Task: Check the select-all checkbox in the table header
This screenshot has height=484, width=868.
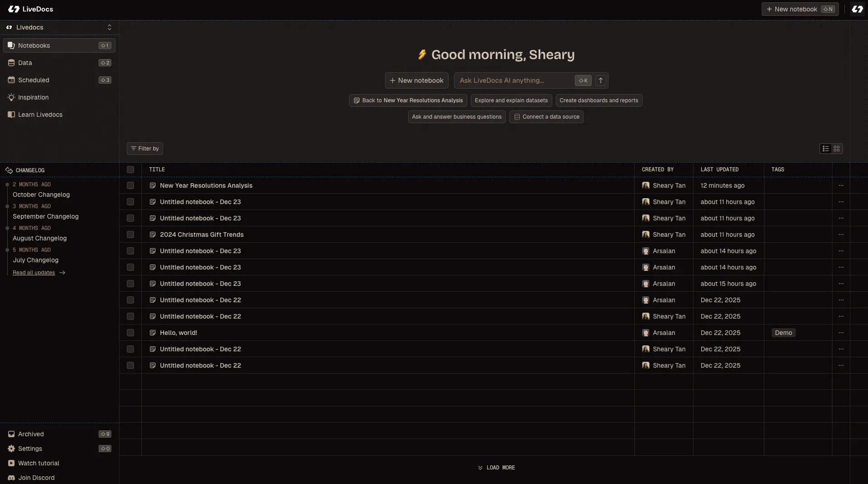Action: (130, 170)
